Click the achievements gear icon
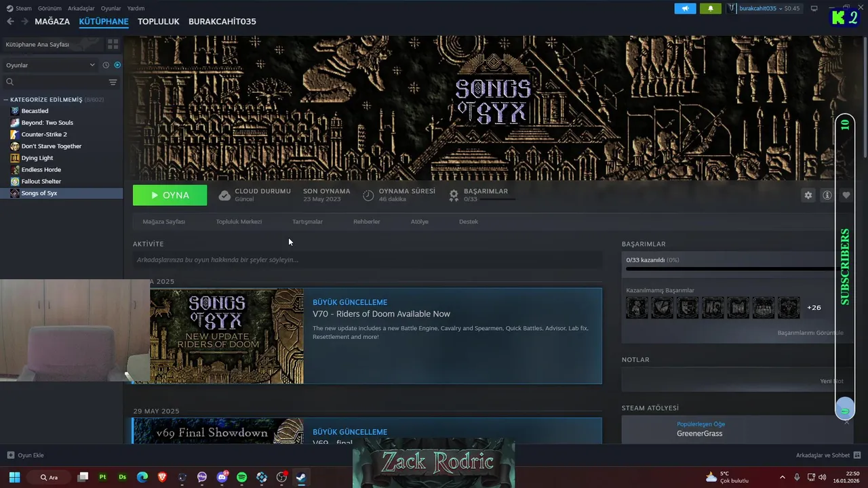868x488 pixels. click(x=454, y=195)
